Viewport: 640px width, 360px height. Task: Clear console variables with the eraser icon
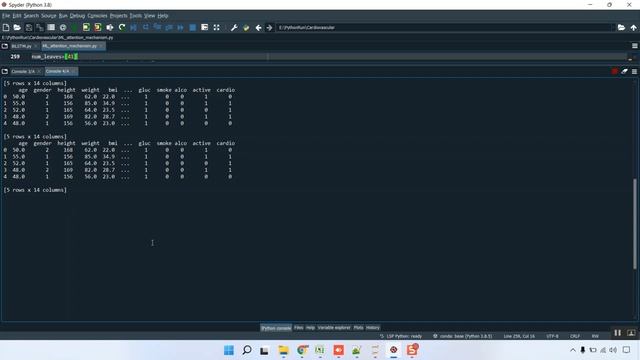tap(624, 71)
